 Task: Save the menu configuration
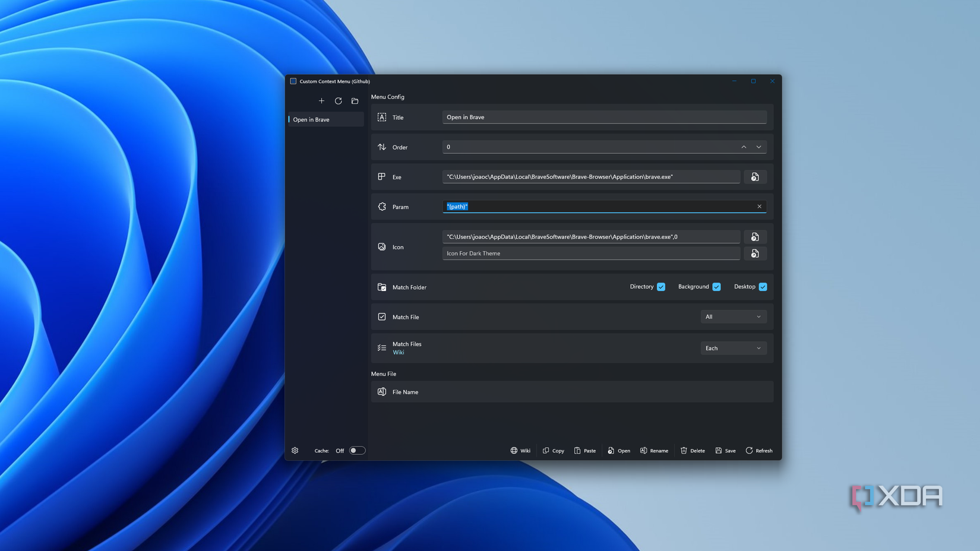[725, 451]
